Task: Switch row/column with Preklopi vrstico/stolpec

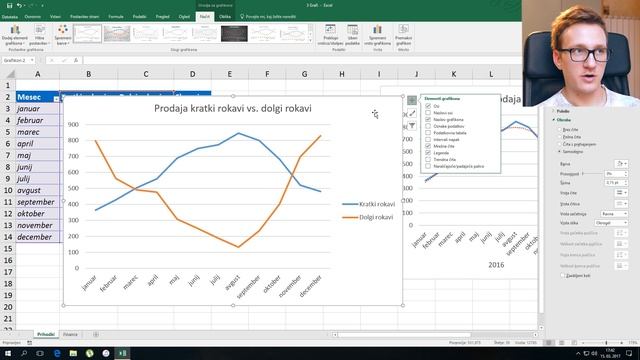Action: (330, 35)
